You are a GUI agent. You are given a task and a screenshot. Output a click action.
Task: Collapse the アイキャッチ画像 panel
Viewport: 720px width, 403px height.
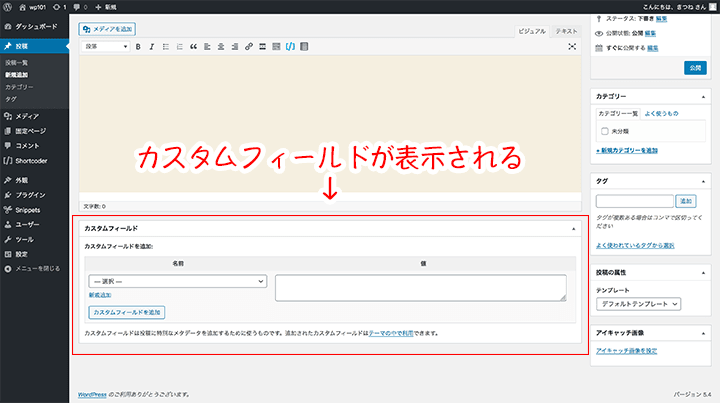point(703,333)
